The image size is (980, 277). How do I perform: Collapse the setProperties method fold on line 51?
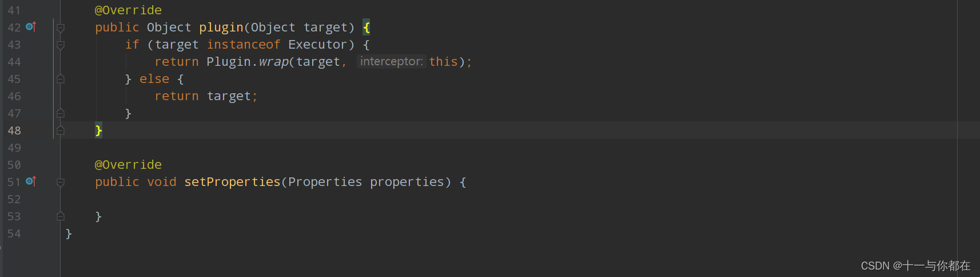click(x=61, y=182)
